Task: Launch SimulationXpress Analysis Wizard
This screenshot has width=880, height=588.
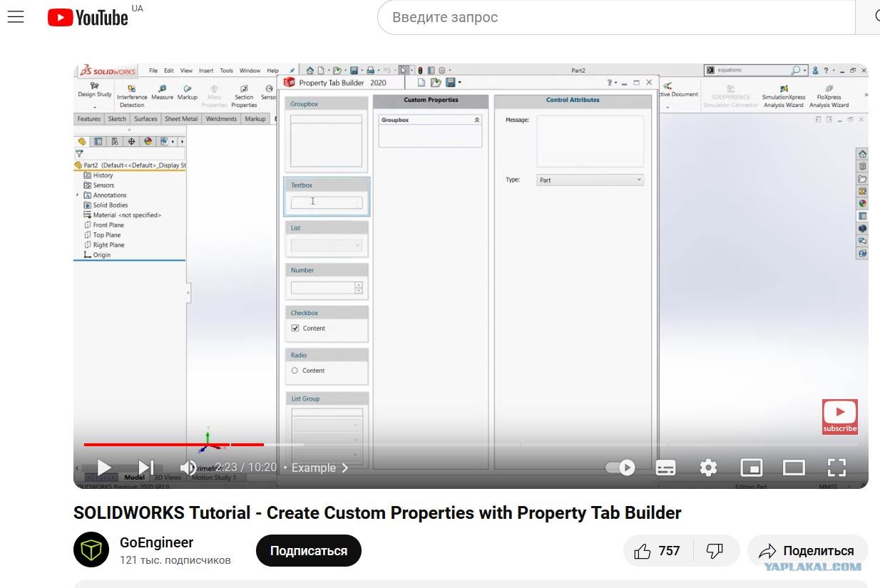Action: 784,96
